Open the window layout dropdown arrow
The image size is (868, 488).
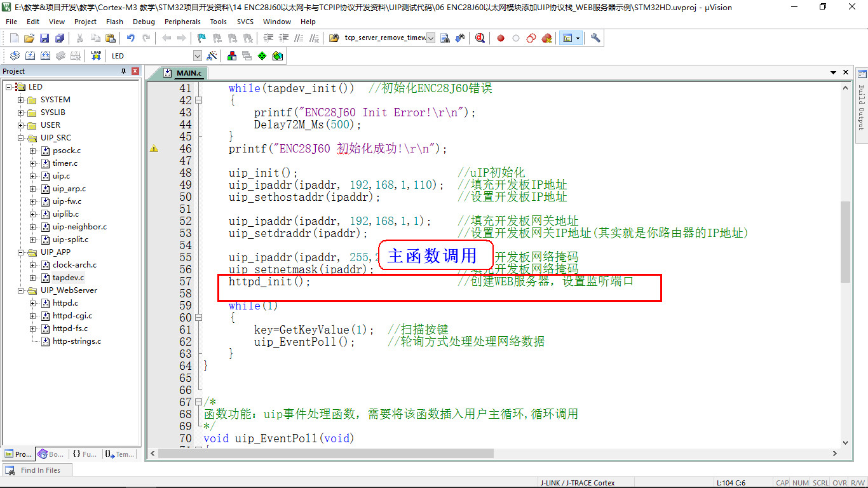pos(578,38)
